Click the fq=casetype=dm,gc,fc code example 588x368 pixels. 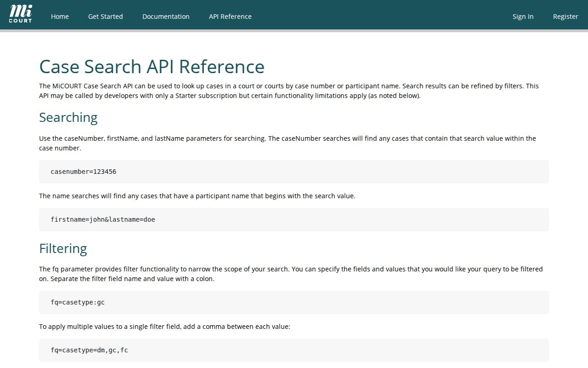tap(294, 350)
